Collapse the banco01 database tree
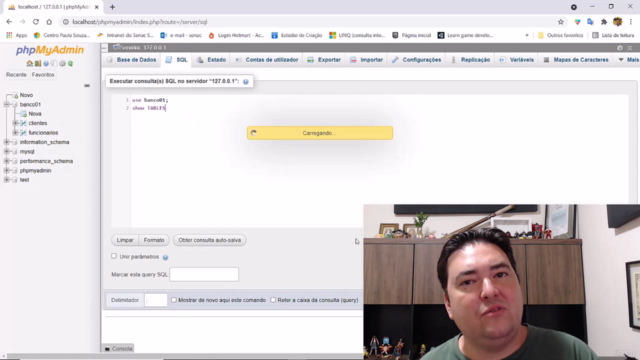 [x=7, y=104]
